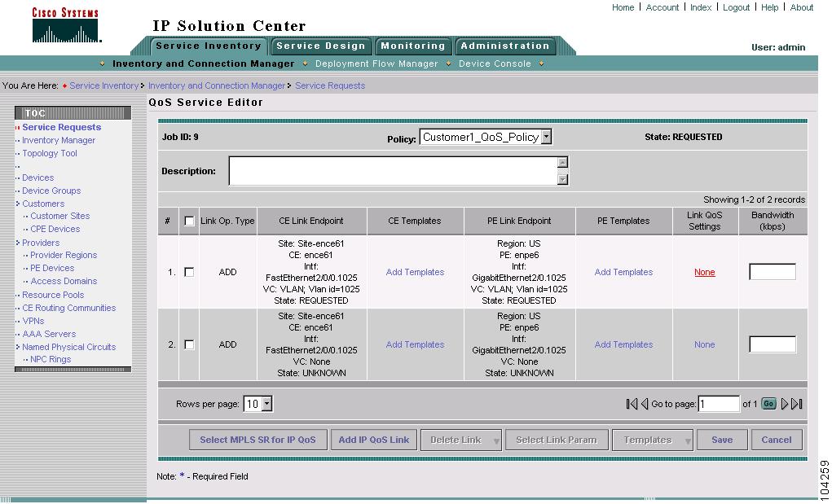Open the Rows per page dropdown
832x504 pixels.
tap(258, 404)
